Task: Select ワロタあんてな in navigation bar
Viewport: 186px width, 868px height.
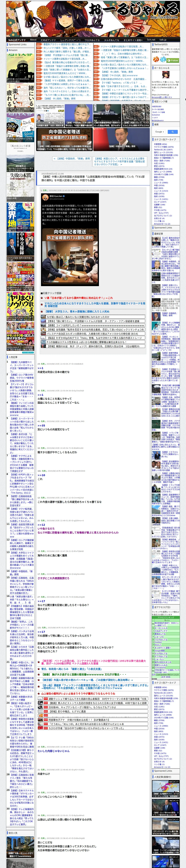Action: (x=92, y=40)
